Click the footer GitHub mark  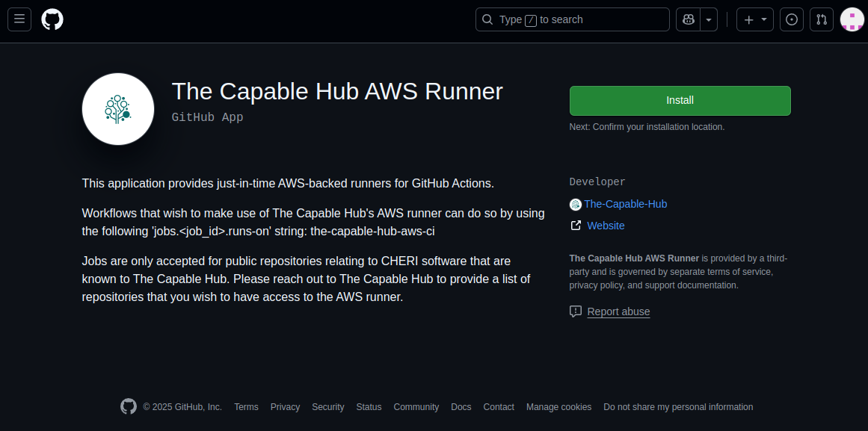coord(128,406)
